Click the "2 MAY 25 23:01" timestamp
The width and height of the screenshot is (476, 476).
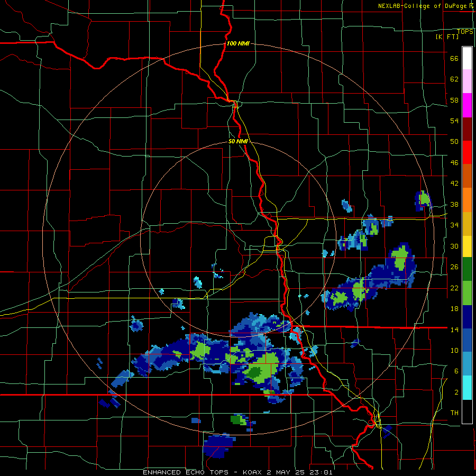[x=300, y=472]
